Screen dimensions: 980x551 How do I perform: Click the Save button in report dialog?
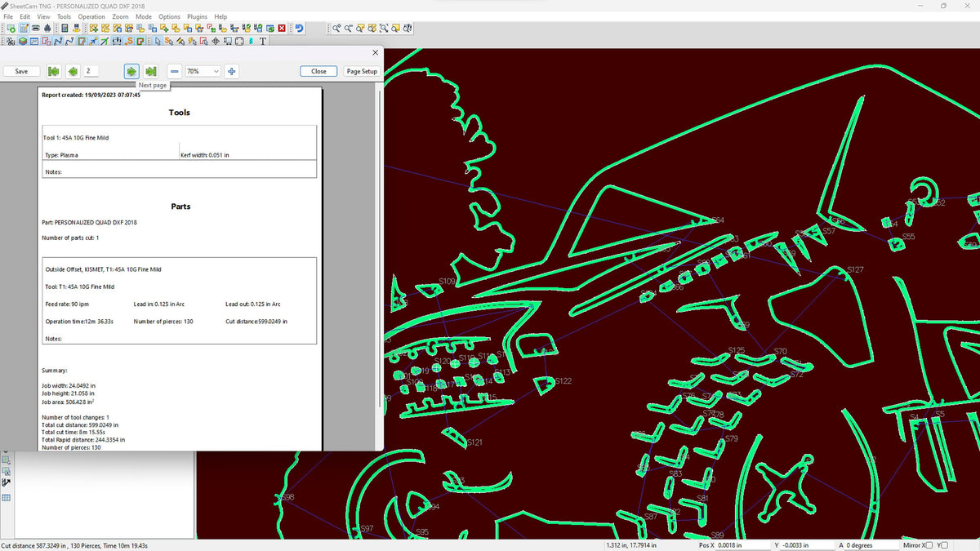(x=21, y=71)
